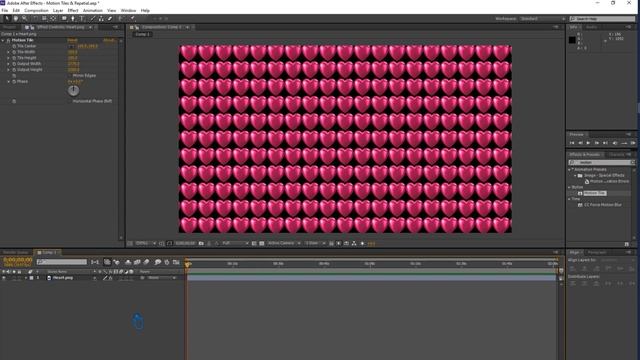Toggle the Heart.png layer effects switch
The width and height of the screenshot is (640, 360).
111,278
